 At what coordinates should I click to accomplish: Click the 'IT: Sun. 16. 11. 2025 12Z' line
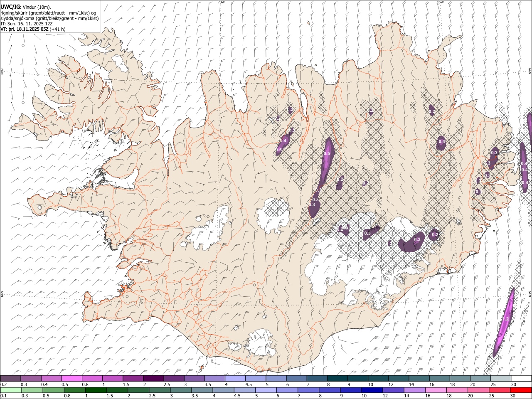click(27, 24)
